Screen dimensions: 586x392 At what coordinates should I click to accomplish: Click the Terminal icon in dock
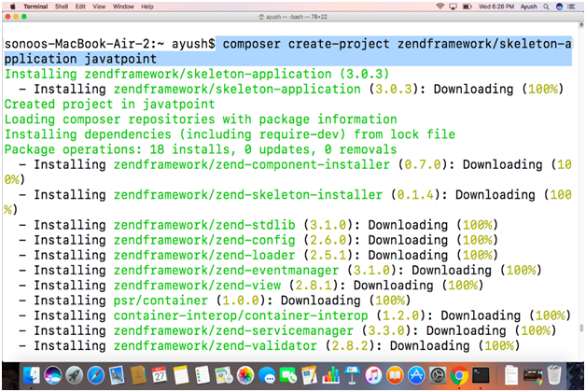481,375
